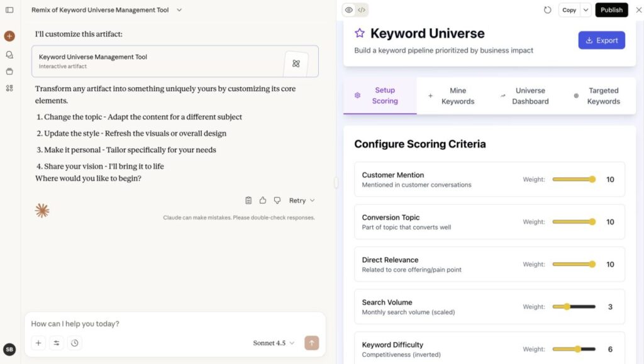Click the 'Configure Scoring Criteria' heading

tap(419, 144)
